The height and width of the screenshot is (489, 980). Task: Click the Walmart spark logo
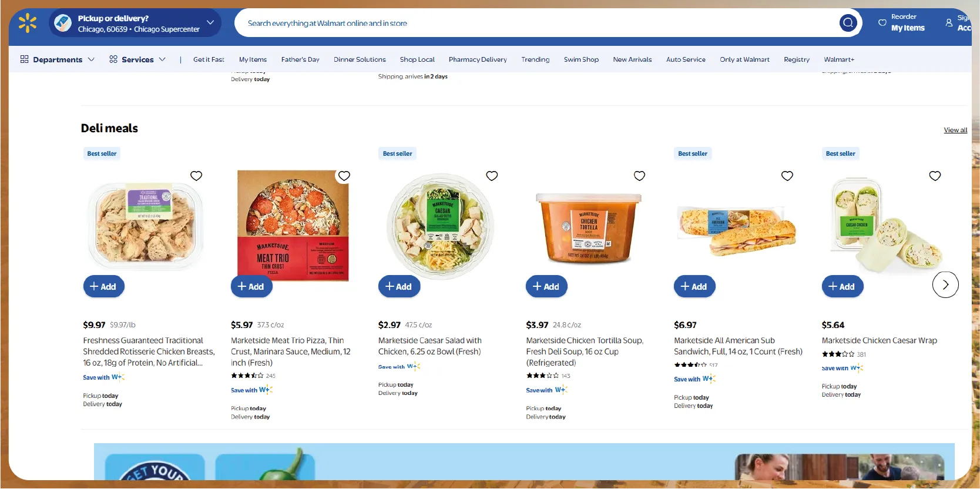coord(28,24)
